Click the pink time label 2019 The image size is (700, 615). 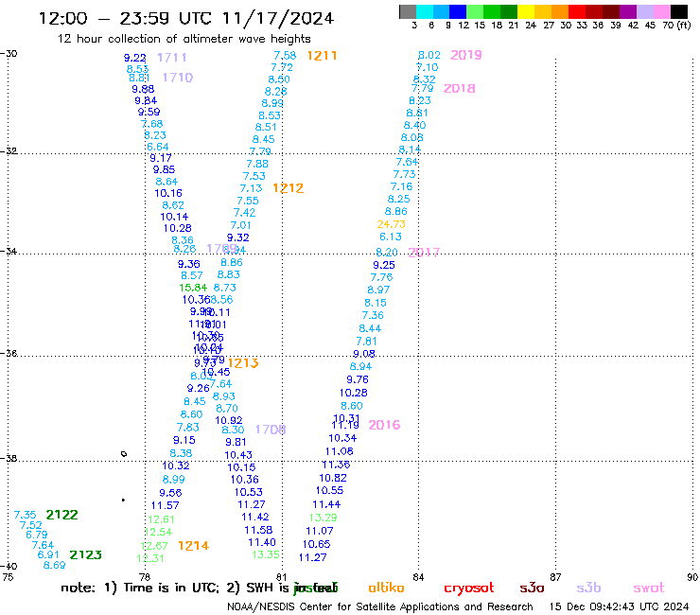pos(466,55)
